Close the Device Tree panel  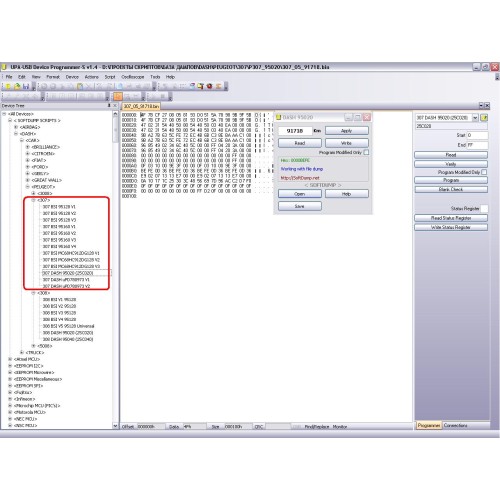coord(115,105)
